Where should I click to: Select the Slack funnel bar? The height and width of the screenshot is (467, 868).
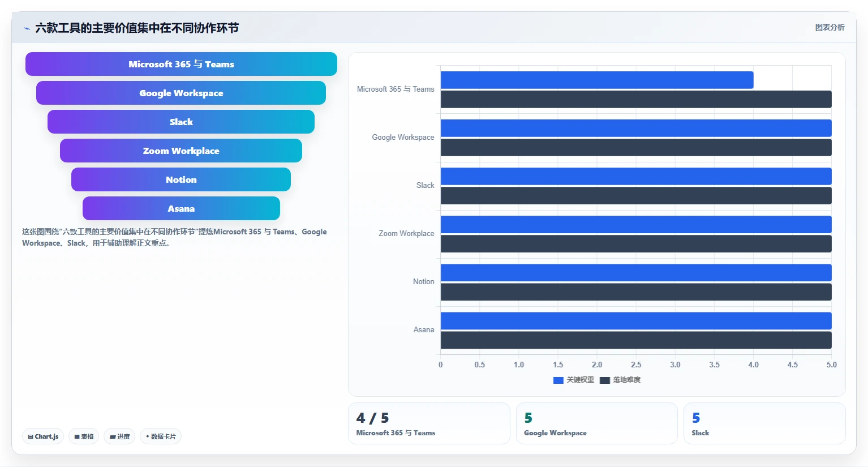181,122
